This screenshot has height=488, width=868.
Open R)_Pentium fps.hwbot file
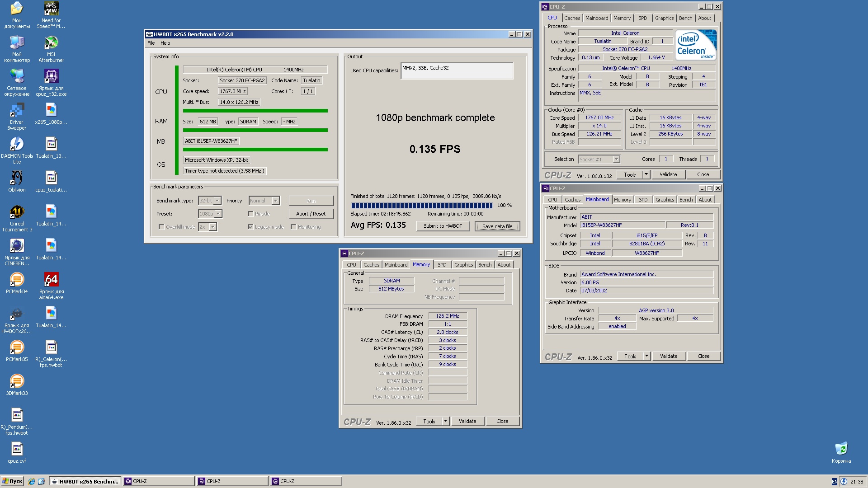click(17, 421)
